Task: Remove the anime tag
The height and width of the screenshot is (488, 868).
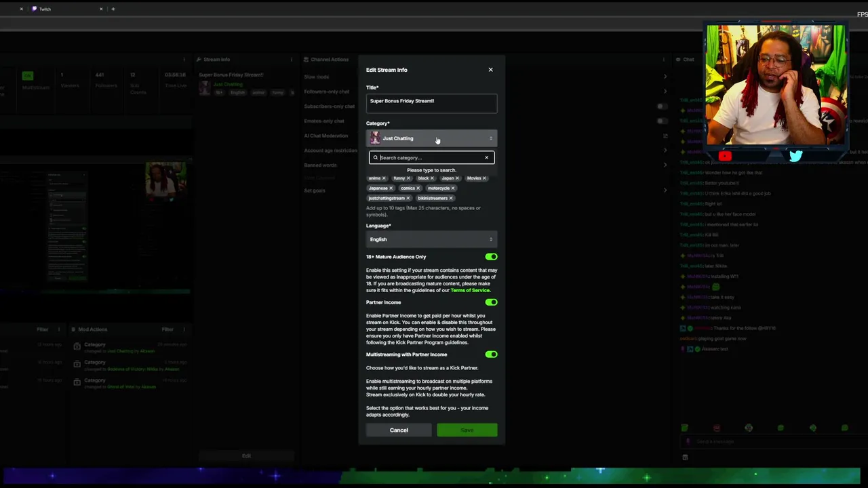Action: tap(384, 178)
